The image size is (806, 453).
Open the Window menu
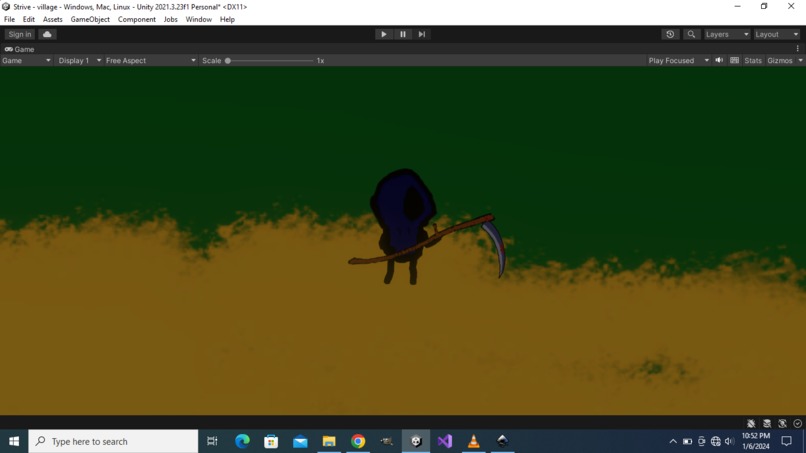coord(198,20)
